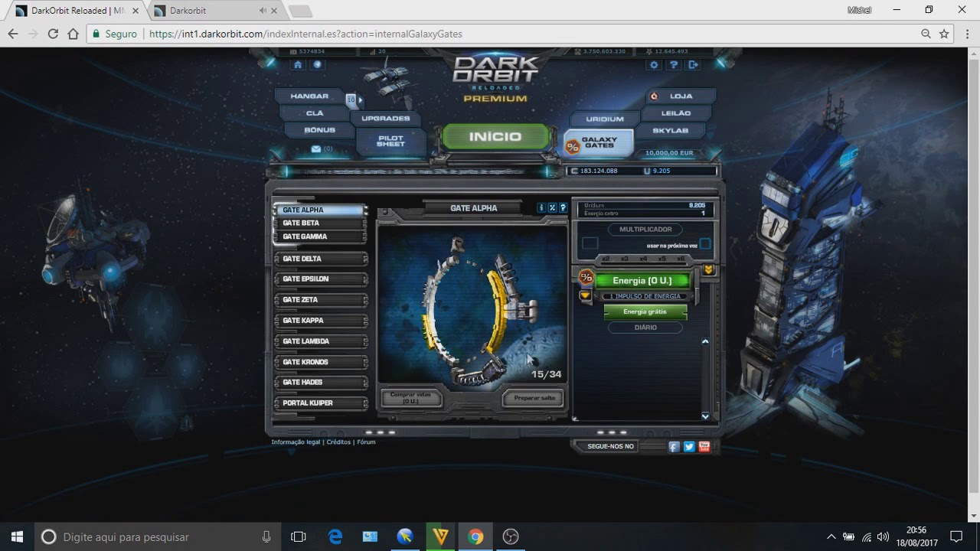The width and height of the screenshot is (980, 551).
Task: Open the volume icon in system tray
Action: coord(884,536)
